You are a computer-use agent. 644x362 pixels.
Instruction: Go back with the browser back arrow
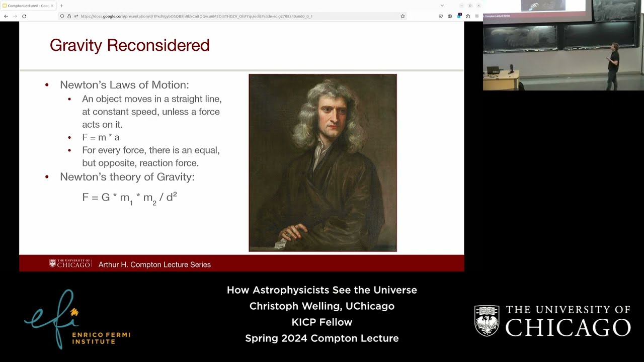[x=6, y=16]
